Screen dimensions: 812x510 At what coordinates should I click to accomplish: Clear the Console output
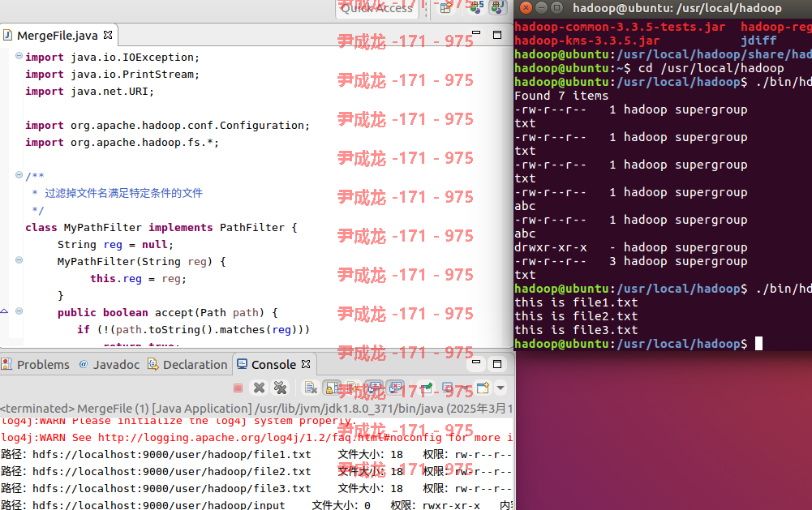coord(311,388)
